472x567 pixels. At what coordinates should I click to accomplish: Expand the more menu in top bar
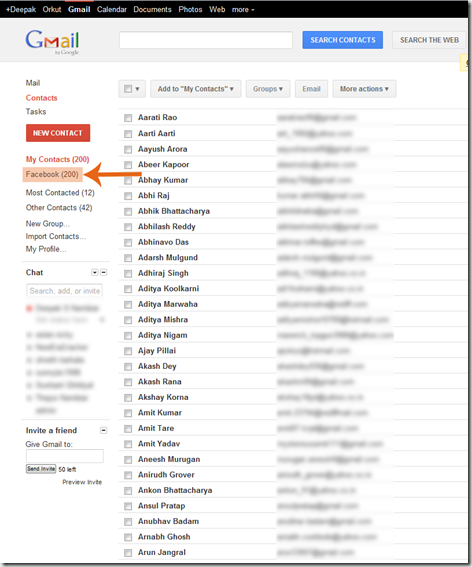pos(243,10)
